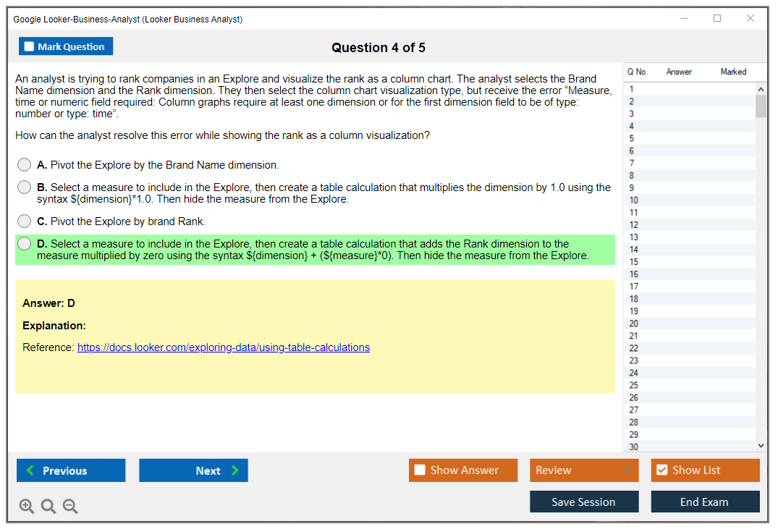The image size is (778, 532).
Task: Advance with the Next button
Action: [193, 470]
